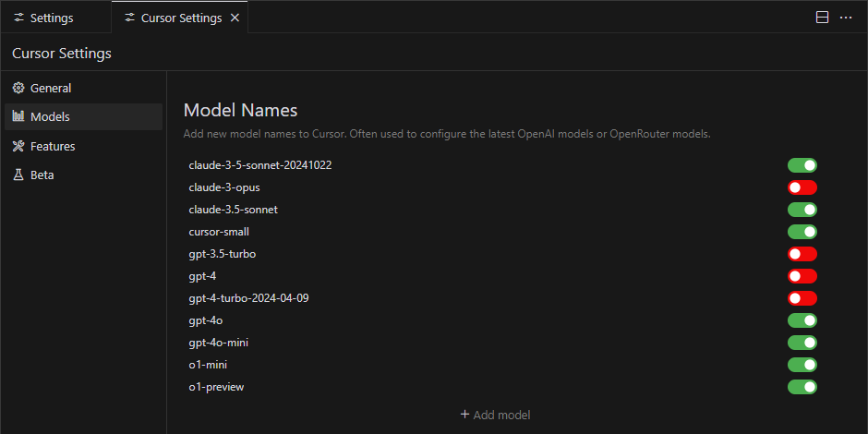
Task: Click the claude-3-5-sonnet-20241022 model name
Action: point(260,165)
